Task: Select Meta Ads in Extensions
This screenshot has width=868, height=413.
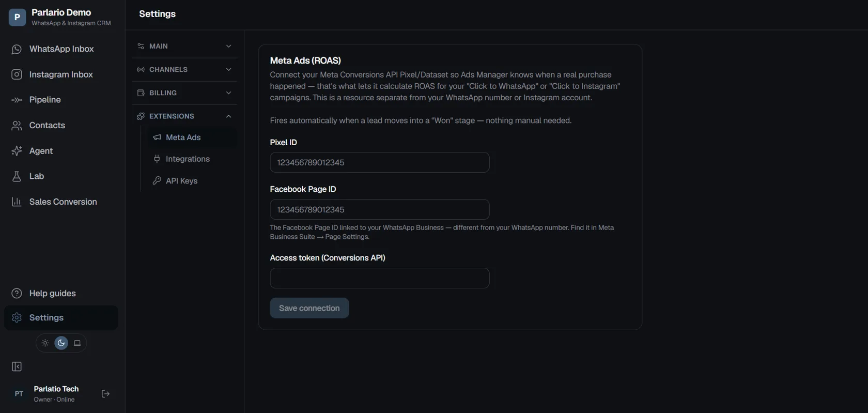Action: pyautogui.click(x=192, y=137)
